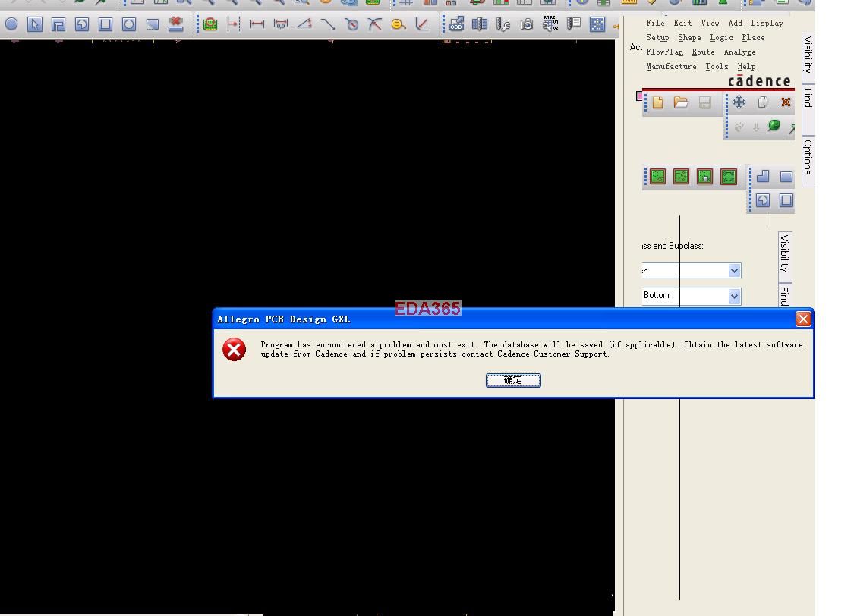Select the Move four-arrow tool

coord(739,102)
